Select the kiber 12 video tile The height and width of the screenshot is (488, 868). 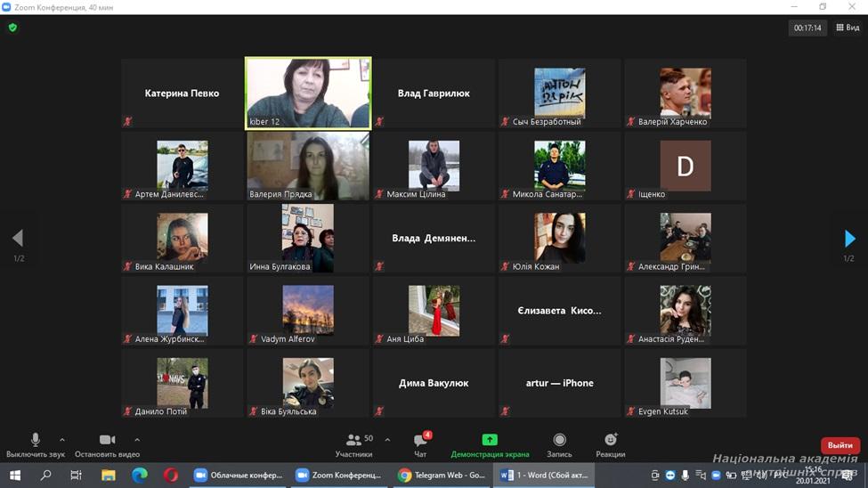[308, 93]
